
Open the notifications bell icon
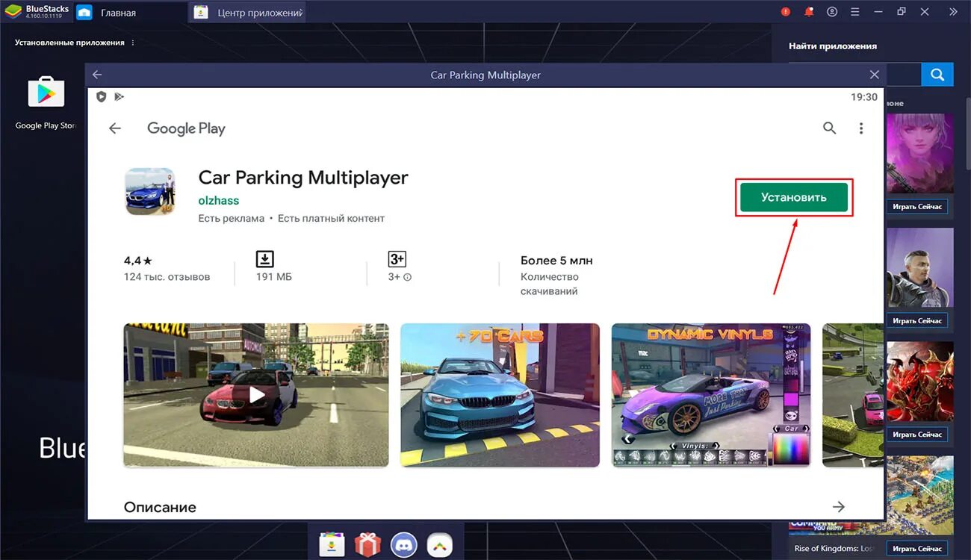pos(809,12)
